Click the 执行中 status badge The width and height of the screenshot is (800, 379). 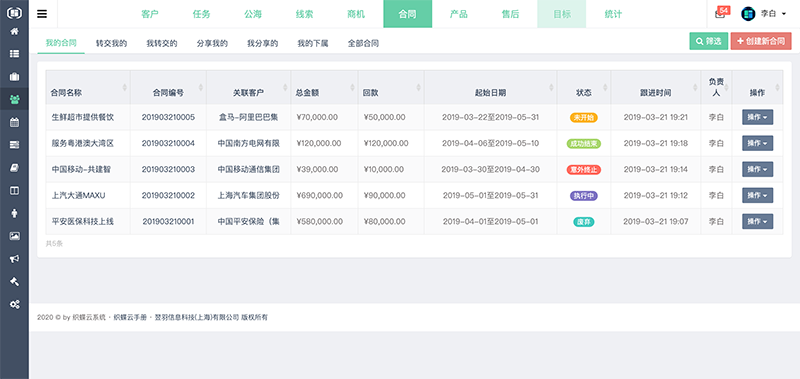(x=584, y=195)
